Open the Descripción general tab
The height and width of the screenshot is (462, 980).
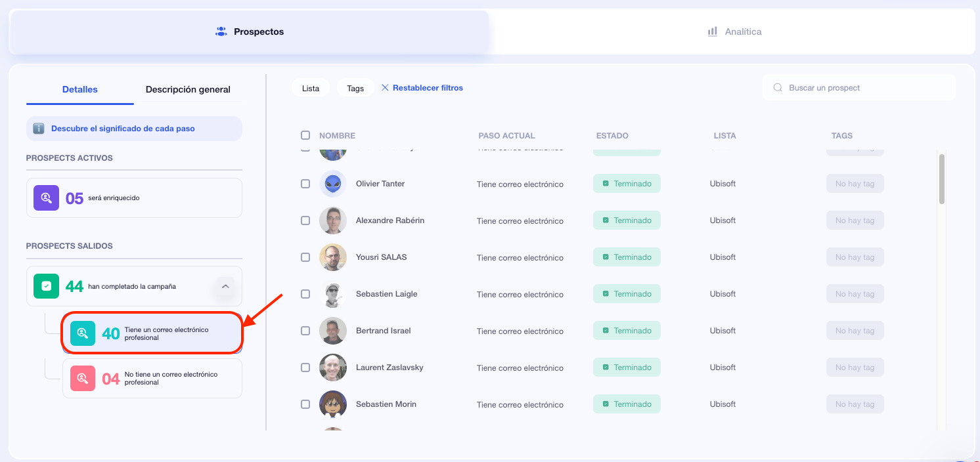(188, 89)
